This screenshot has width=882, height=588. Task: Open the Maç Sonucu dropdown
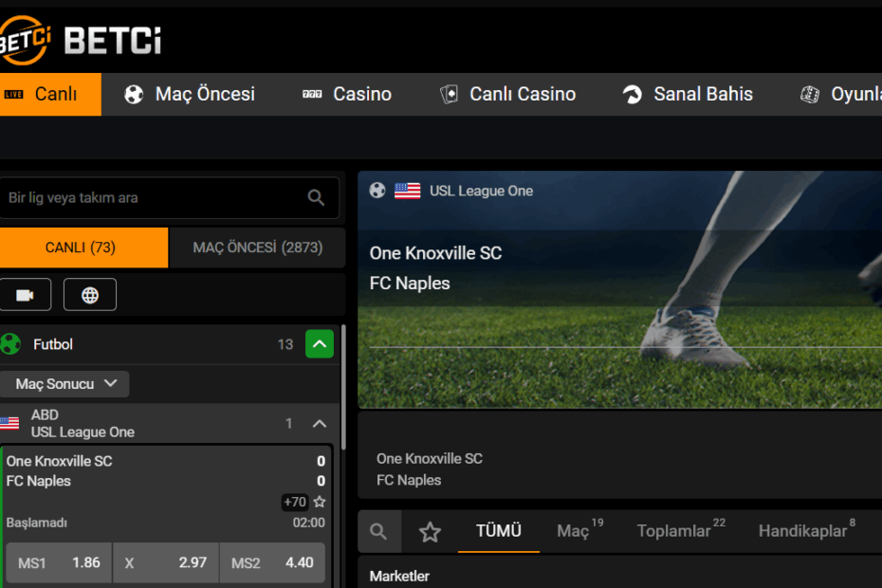click(64, 384)
